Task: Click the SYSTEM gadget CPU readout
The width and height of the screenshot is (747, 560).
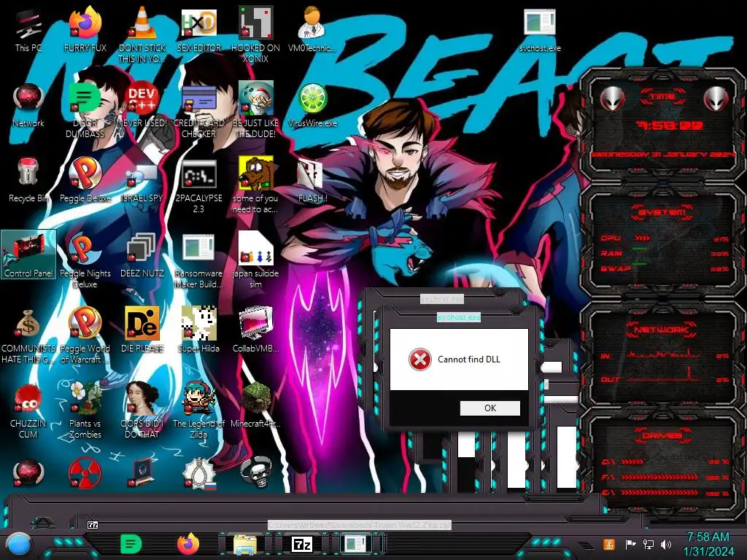Action: point(664,238)
